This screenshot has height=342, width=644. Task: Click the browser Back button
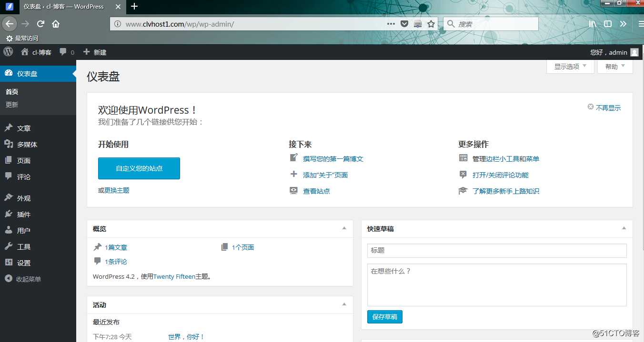[x=10, y=24]
